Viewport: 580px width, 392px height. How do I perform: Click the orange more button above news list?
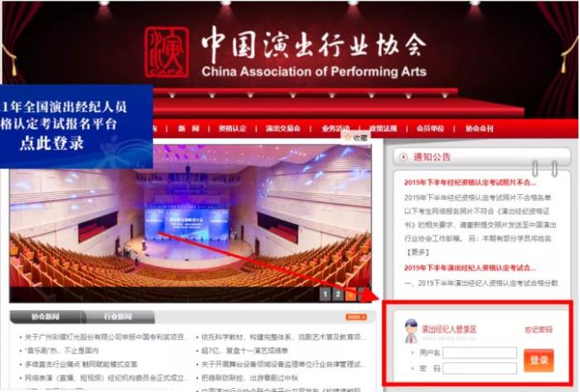tap(356, 317)
